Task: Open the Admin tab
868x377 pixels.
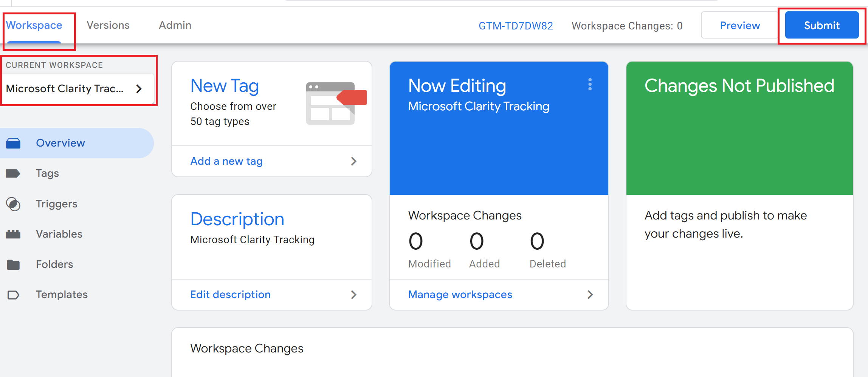Action: pos(175,25)
